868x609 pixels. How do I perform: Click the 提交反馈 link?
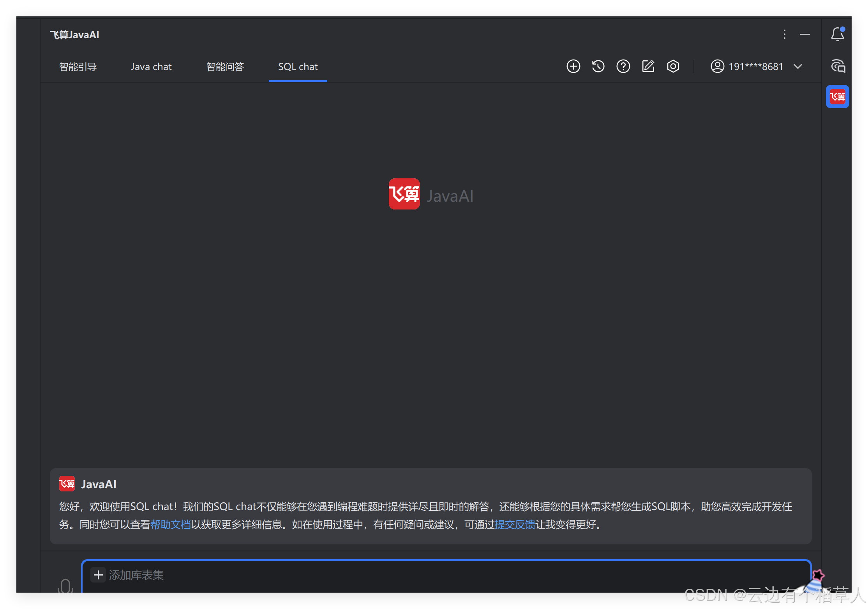click(514, 525)
